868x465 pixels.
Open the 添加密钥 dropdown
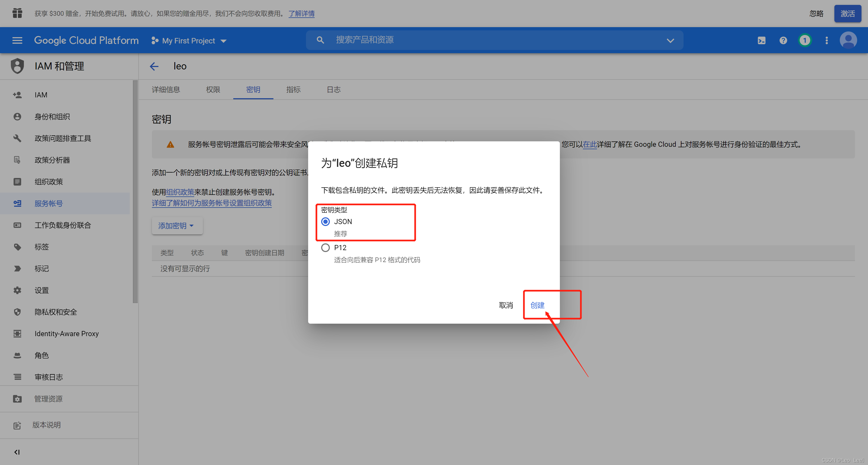pos(177,226)
